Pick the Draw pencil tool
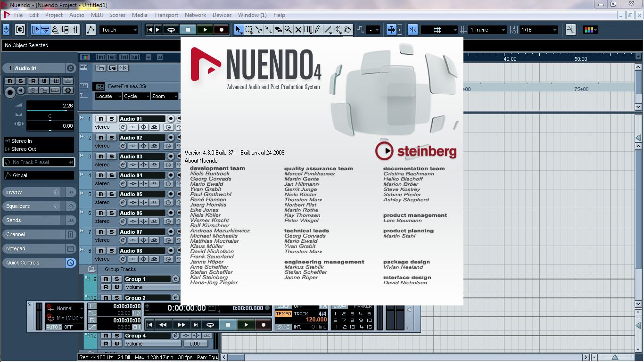644x362 pixels. coord(318,29)
